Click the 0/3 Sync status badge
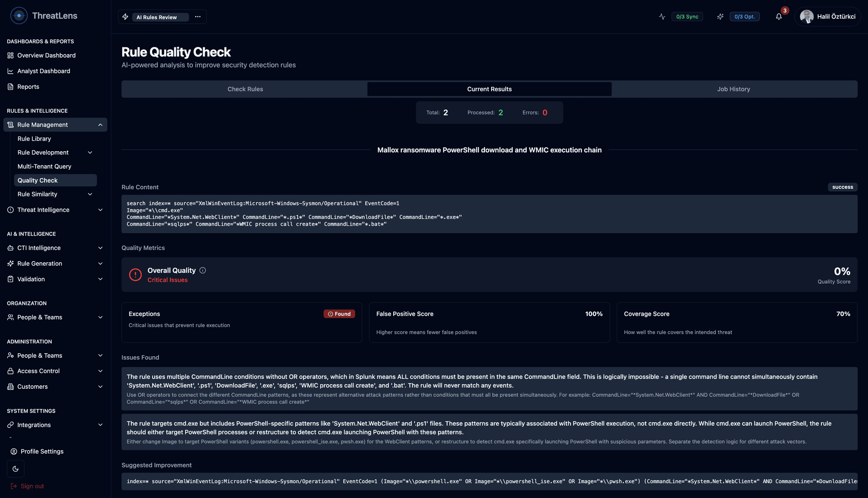This screenshot has width=868, height=498. 687,17
